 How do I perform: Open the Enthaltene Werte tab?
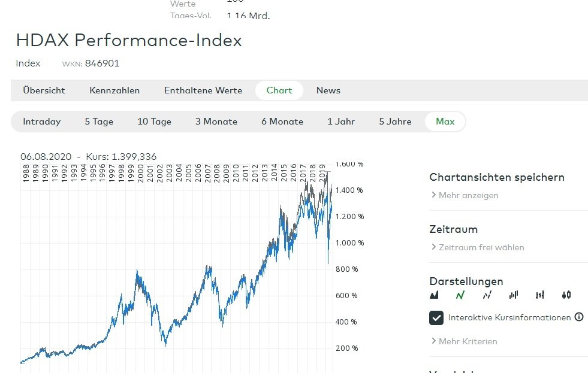[x=203, y=90]
